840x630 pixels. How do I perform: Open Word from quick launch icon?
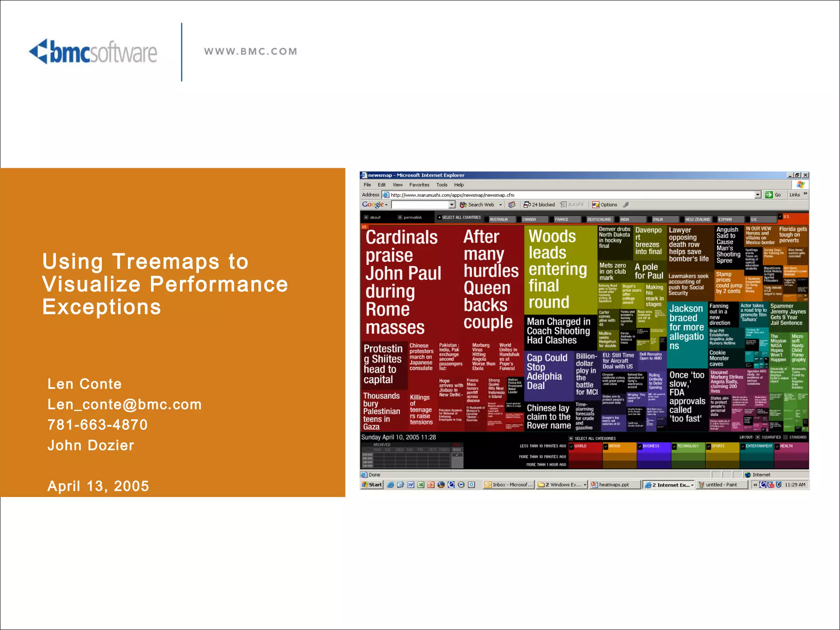tap(411, 485)
